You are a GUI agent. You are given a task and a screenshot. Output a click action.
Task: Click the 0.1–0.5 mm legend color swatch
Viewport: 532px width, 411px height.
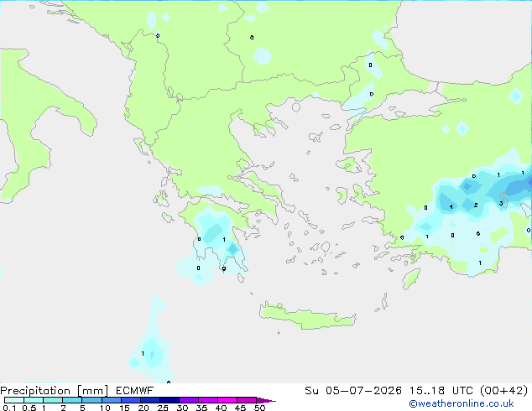coord(14,400)
